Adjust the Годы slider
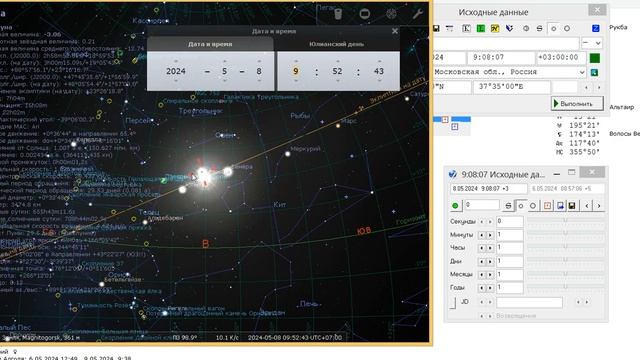Screen dimensions: 640x360 point(566,287)
